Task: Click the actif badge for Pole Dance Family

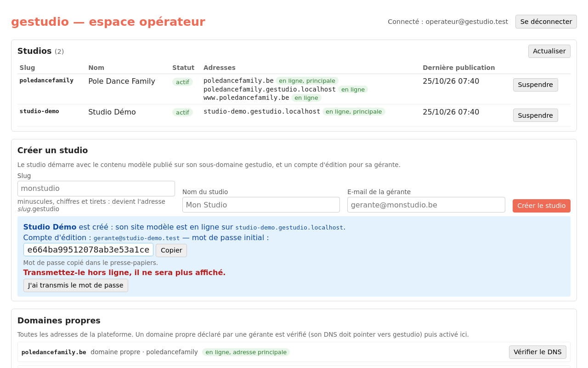Action: coord(182,82)
